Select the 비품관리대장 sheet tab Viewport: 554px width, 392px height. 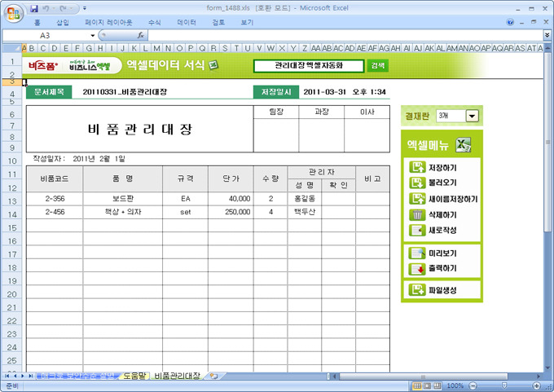point(178,376)
